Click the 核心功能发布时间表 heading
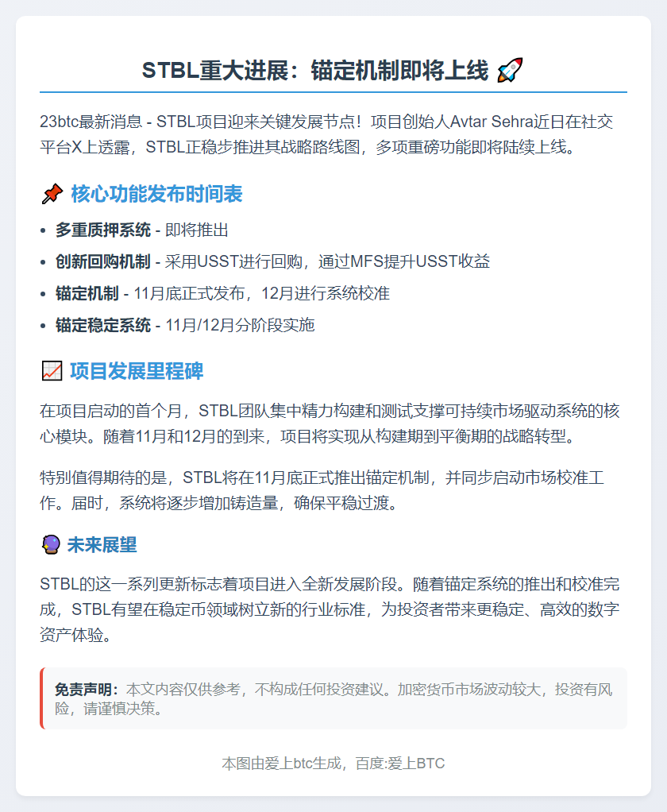Viewport: 667px width, 812px height. [x=156, y=194]
